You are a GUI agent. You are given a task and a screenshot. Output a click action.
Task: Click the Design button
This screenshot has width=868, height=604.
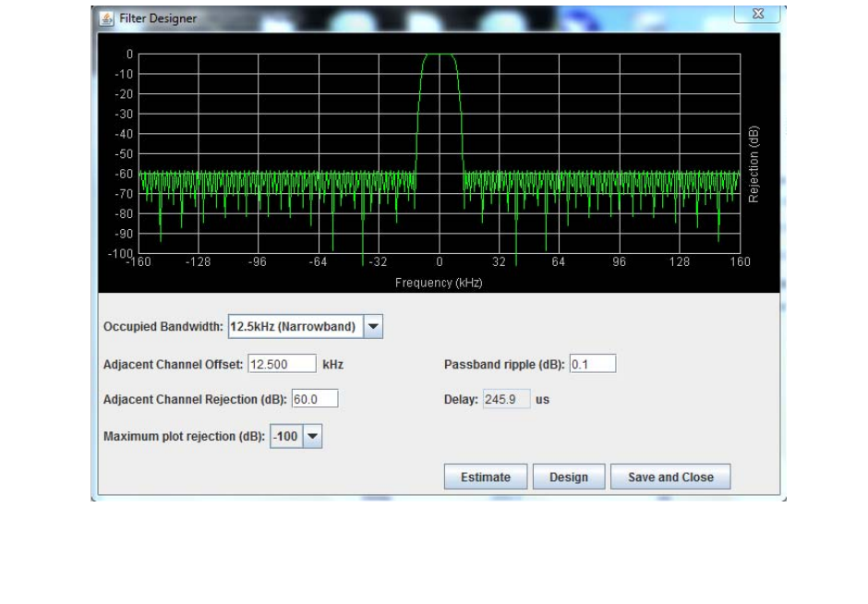coord(569,477)
